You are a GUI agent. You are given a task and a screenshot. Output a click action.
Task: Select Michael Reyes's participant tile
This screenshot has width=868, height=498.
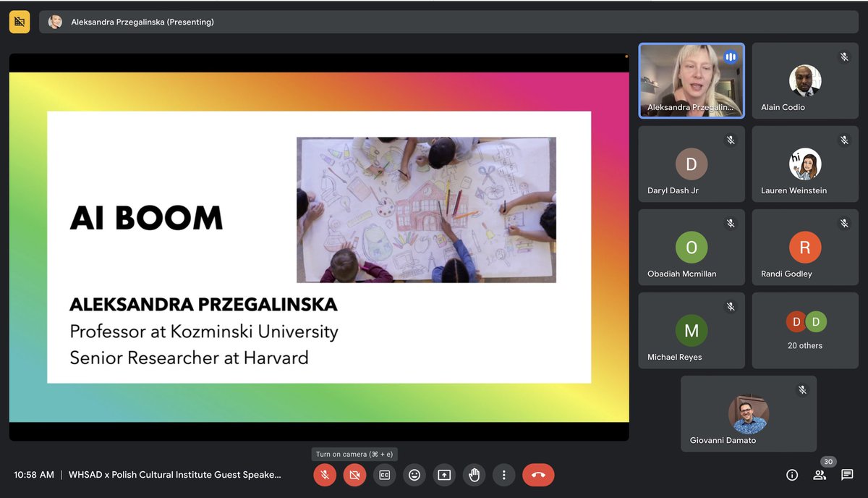click(692, 331)
